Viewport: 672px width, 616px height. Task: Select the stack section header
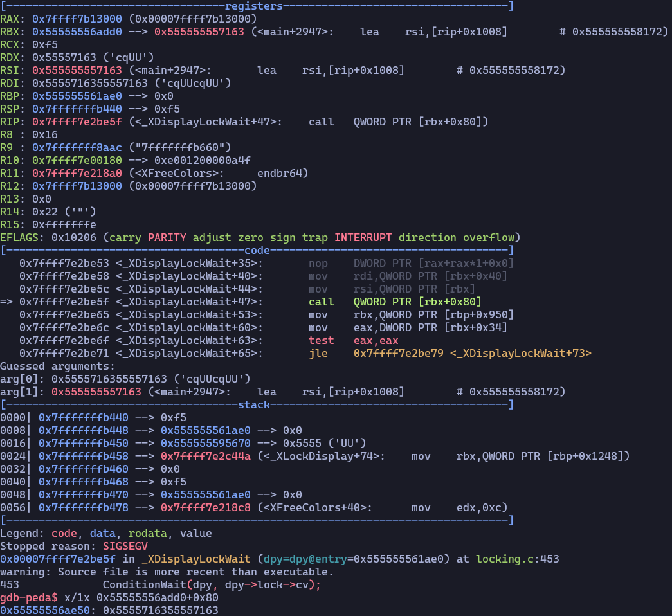[254, 404]
